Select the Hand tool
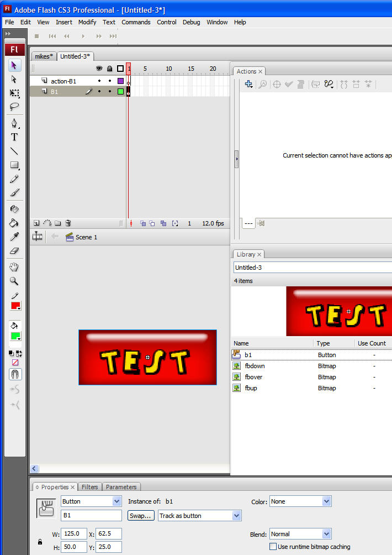 pos(14,267)
